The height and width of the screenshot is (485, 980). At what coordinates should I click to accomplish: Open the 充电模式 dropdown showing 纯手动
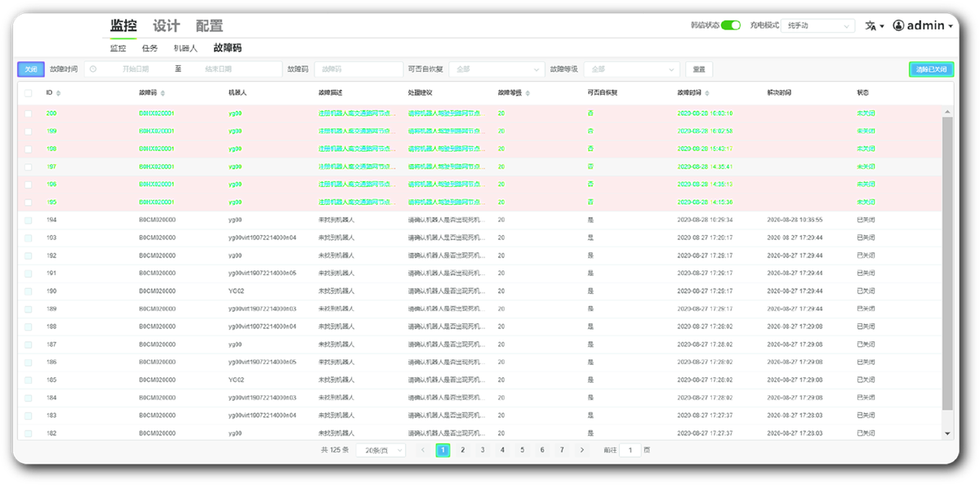(817, 25)
